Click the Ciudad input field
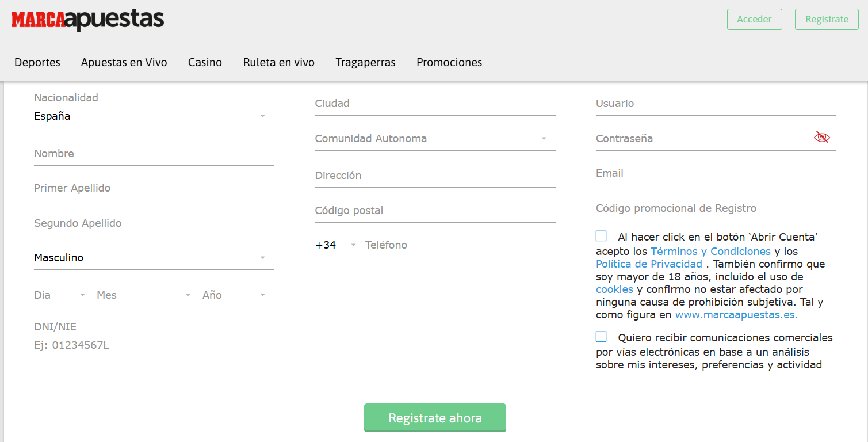 pyautogui.click(x=435, y=104)
